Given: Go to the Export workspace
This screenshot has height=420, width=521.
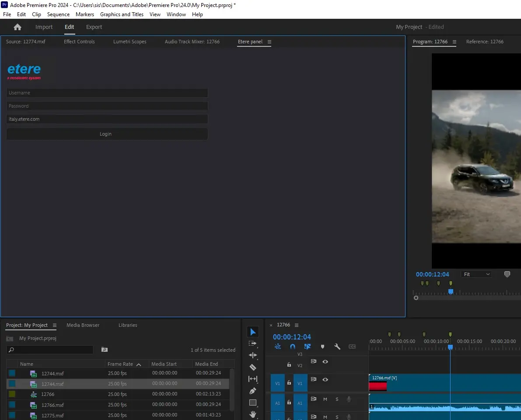Looking at the screenshot, I should coord(94,27).
